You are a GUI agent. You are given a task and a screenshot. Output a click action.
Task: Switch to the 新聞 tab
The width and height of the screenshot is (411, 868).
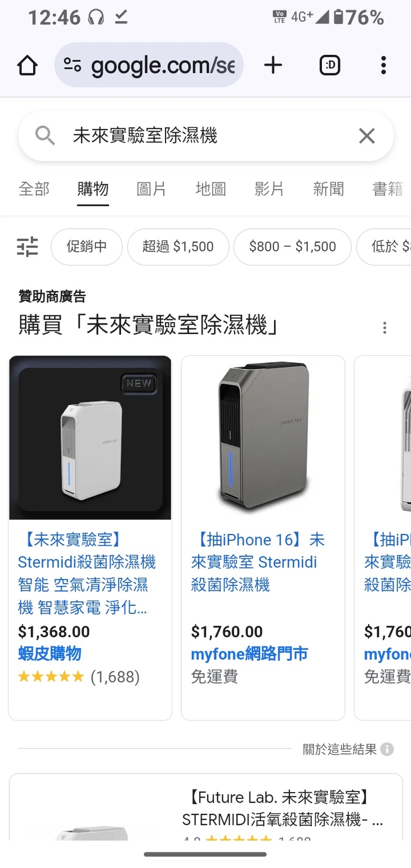pyautogui.click(x=328, y=189)
